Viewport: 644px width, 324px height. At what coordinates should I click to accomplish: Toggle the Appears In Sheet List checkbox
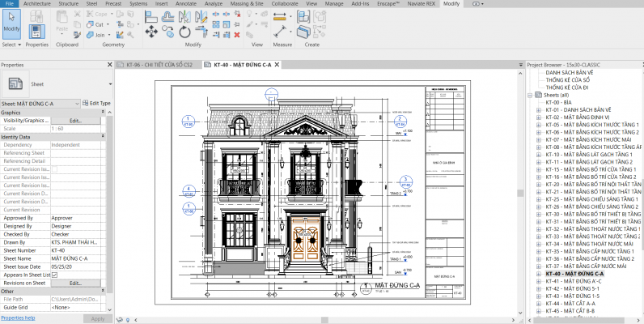click(55, 275)
